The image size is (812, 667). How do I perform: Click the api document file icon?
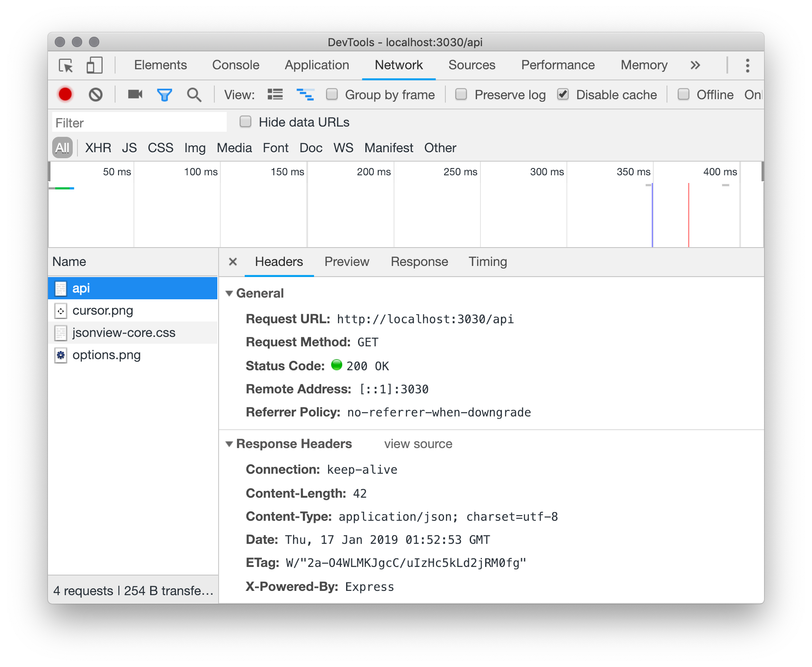pos(61,289)
